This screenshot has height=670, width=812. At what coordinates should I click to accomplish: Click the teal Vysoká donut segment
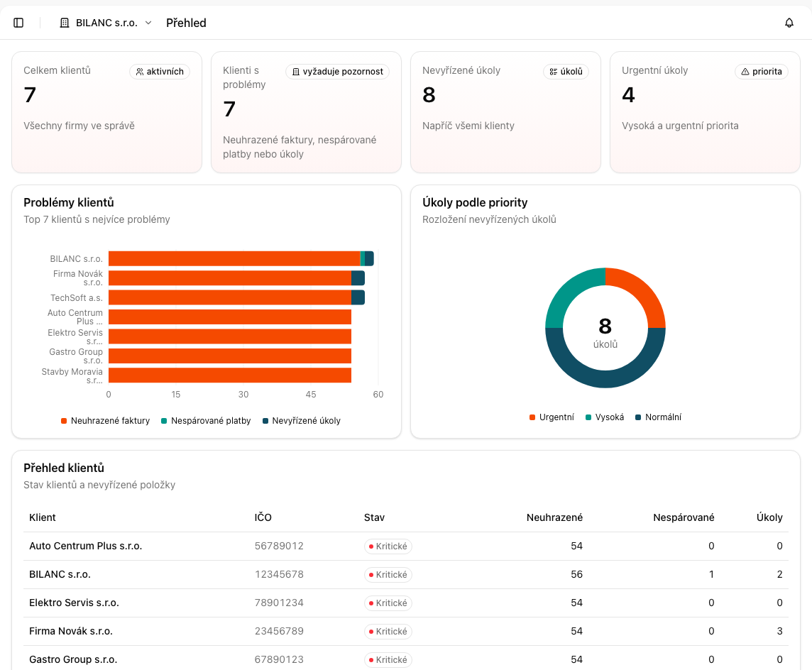click(569, 292)
